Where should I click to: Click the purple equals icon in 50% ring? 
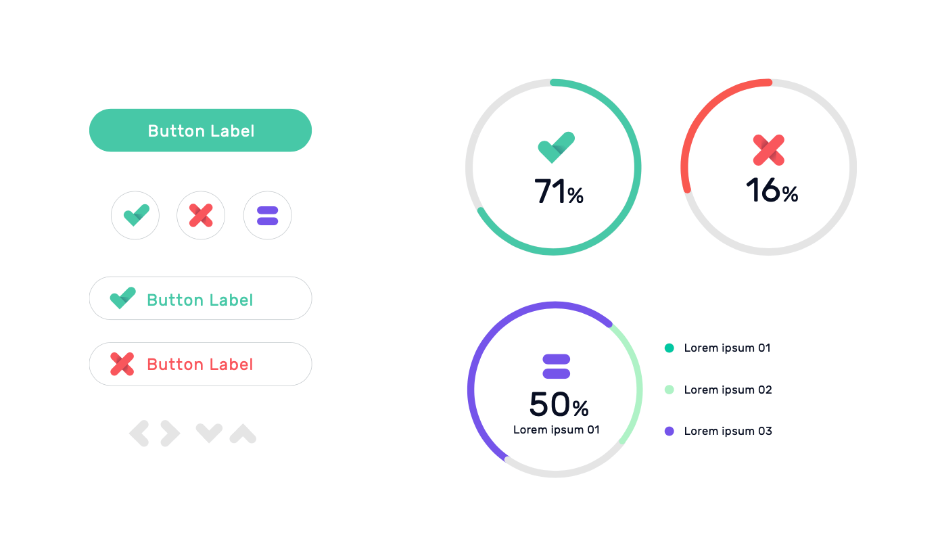pyautogui.click(x=557, y=367)
